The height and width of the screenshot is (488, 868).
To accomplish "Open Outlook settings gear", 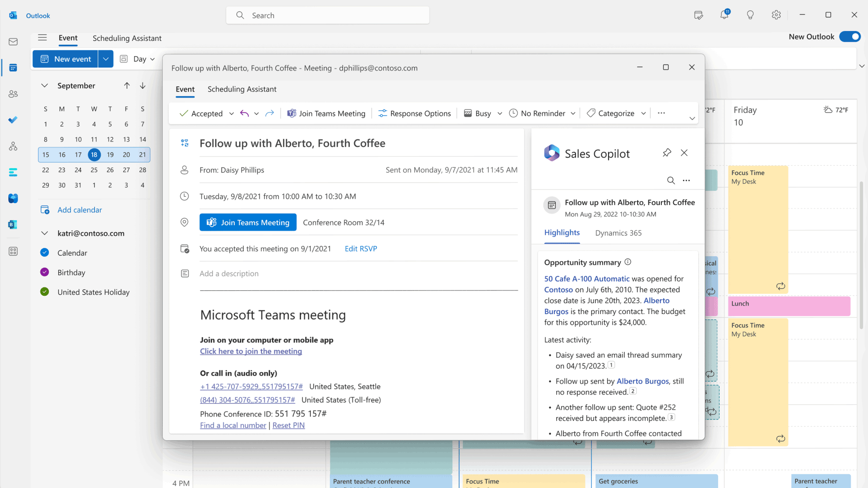I will click(x=776, y=15).
